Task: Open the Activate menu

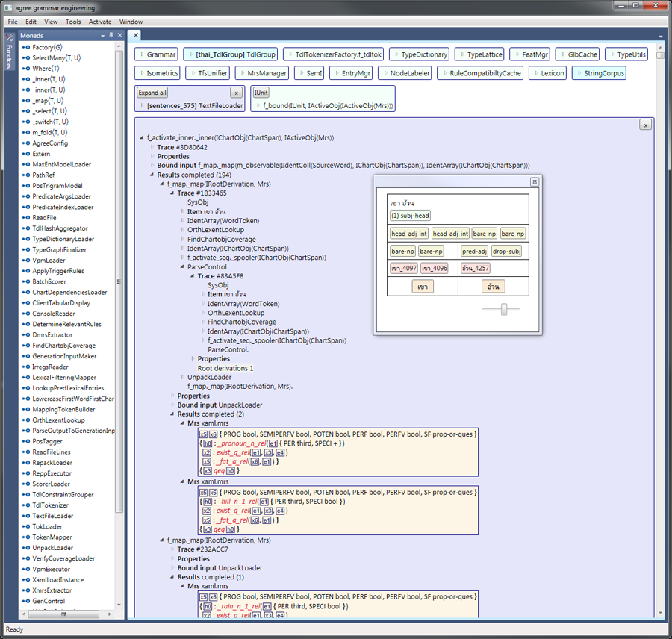Action: click(x=100, y=22)
